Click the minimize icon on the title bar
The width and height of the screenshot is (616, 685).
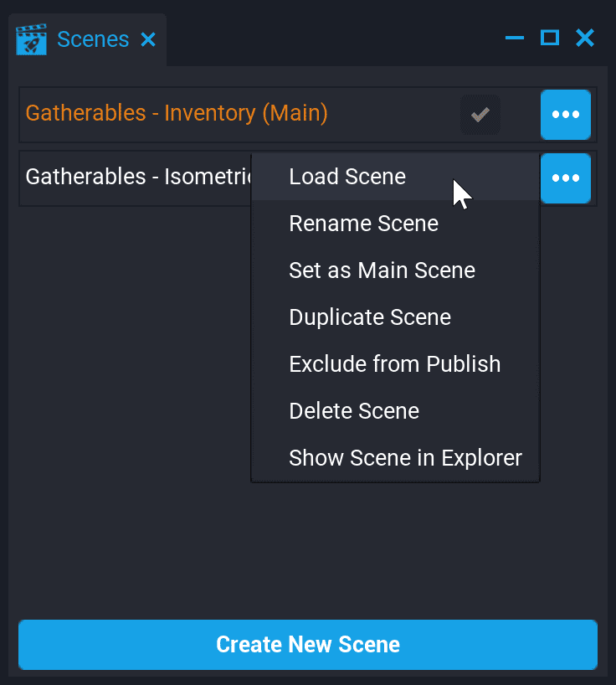514,38
